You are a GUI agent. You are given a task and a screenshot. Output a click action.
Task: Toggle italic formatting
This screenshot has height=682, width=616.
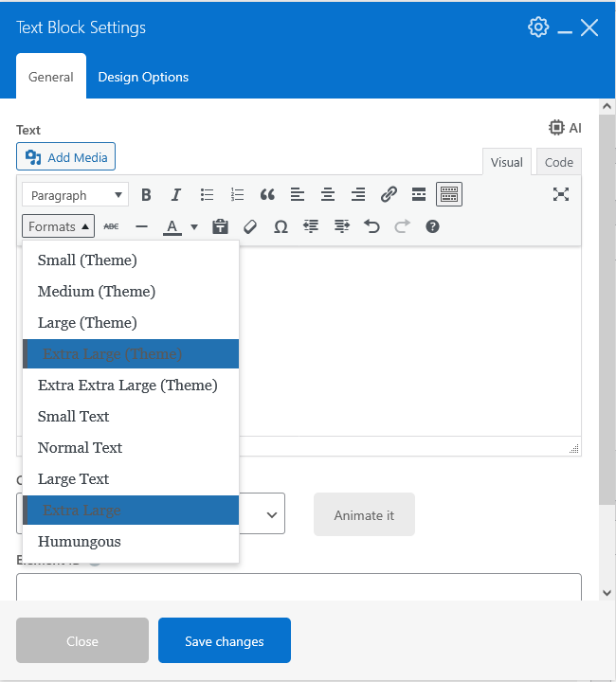(x=176, y=194)
